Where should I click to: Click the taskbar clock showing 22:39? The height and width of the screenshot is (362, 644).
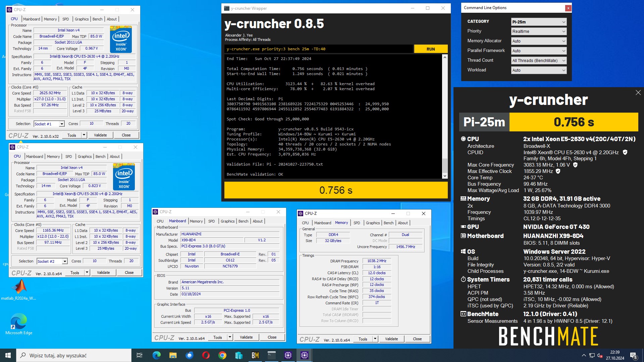coord(615,355)
